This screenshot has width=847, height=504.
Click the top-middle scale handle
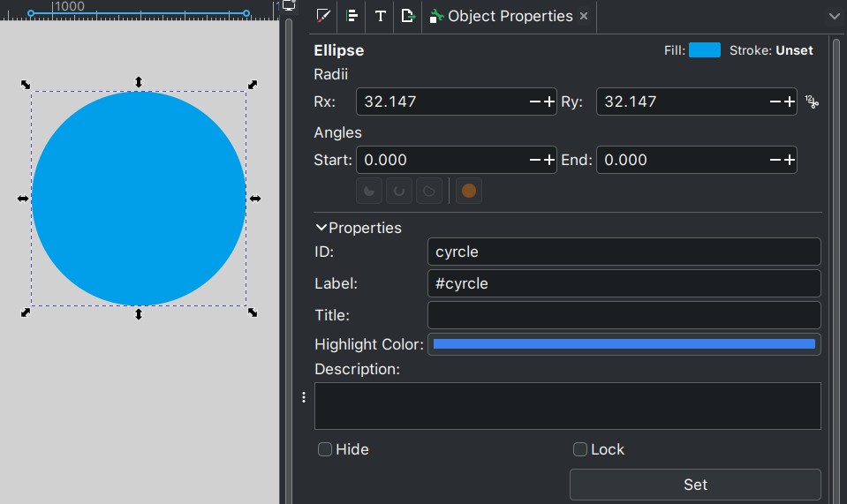click(x=139, y=82)
